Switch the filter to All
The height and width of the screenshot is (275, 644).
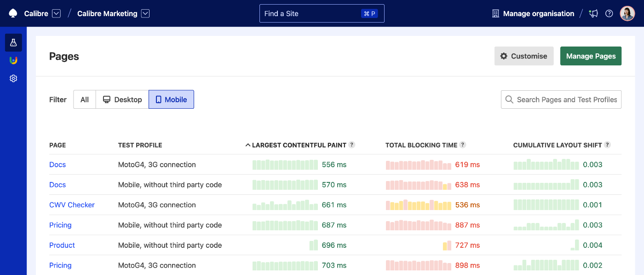(x=84, y=99)
